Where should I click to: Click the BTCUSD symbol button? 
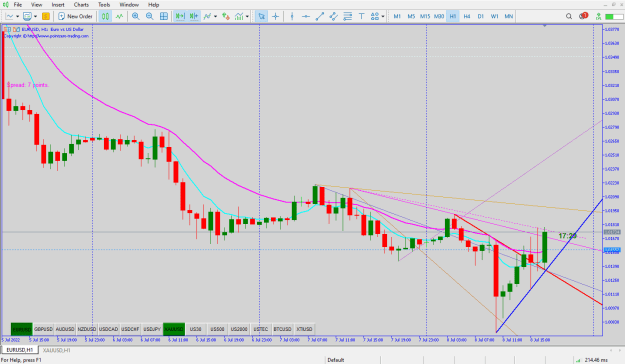tap(282, 329)
